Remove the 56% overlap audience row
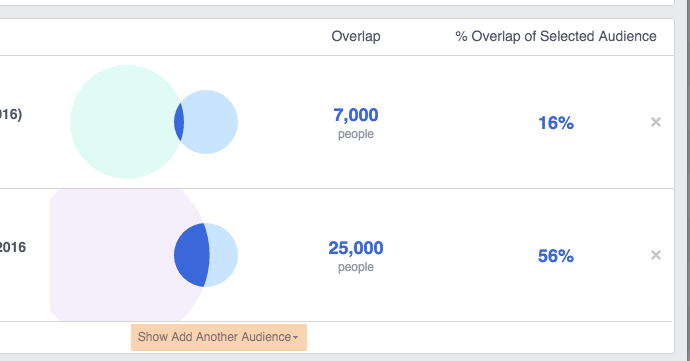Image resolution: width=690 pixels, height=361 pixels. click(x=656, y=255)
